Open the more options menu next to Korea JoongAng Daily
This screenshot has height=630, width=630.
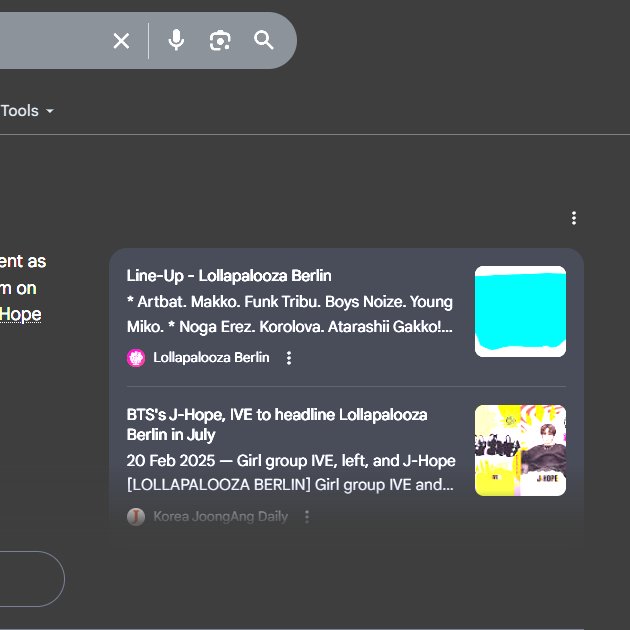(x=307, y=517)
